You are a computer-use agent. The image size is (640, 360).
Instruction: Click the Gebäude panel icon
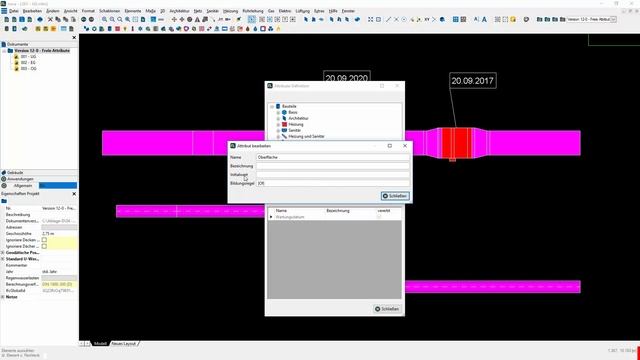4,173
